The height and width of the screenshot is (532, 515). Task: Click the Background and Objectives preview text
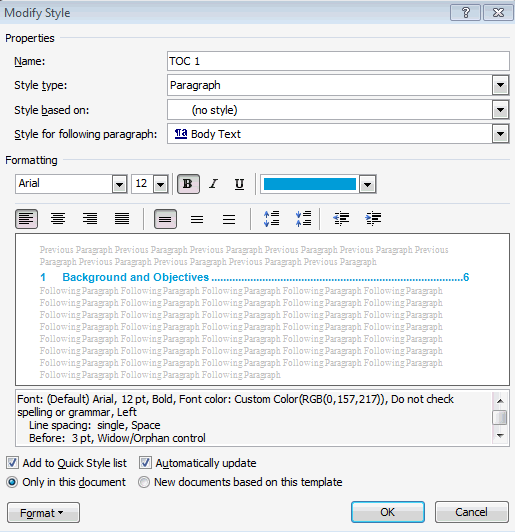136,277
